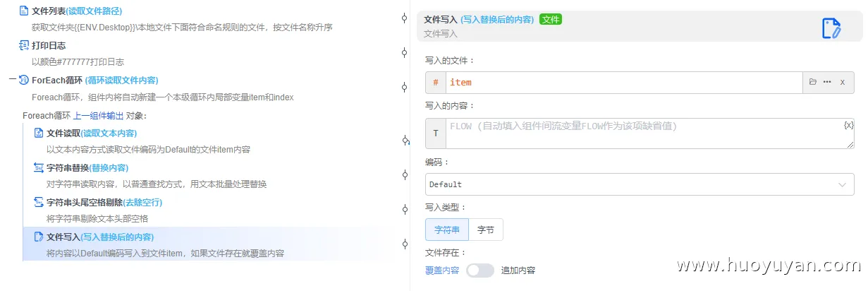This screenshot has width=868, height=291.
Task: Click the 文件列表 step icon
Action: click(x=23, y=11)
